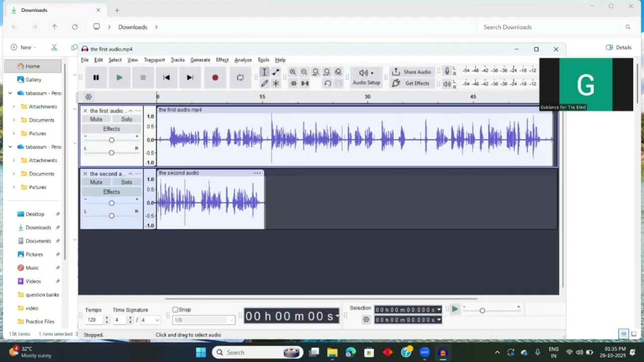
Task: Mute the second audio track
Action: [96, 182]
